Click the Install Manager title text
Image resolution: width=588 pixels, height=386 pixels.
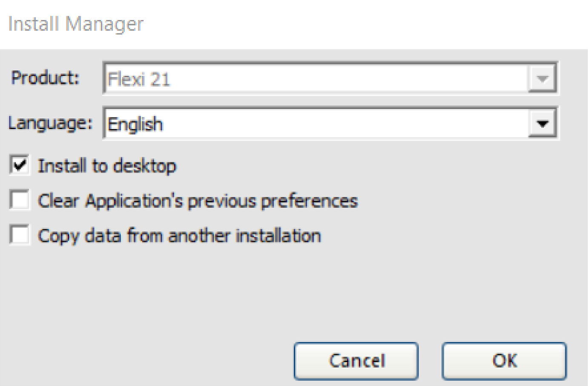(x=76, y=24)
